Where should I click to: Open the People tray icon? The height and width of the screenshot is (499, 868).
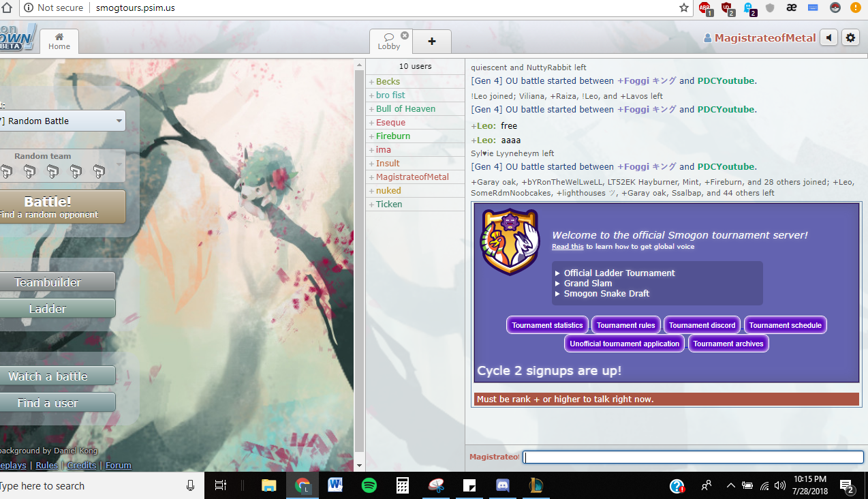(x=707, y=485)
